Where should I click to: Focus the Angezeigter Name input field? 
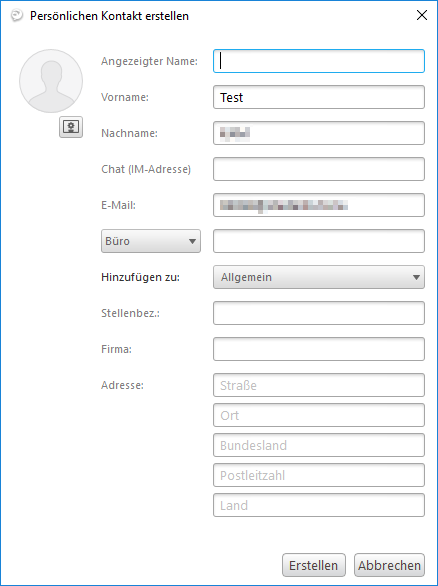(x=319, y=61)
